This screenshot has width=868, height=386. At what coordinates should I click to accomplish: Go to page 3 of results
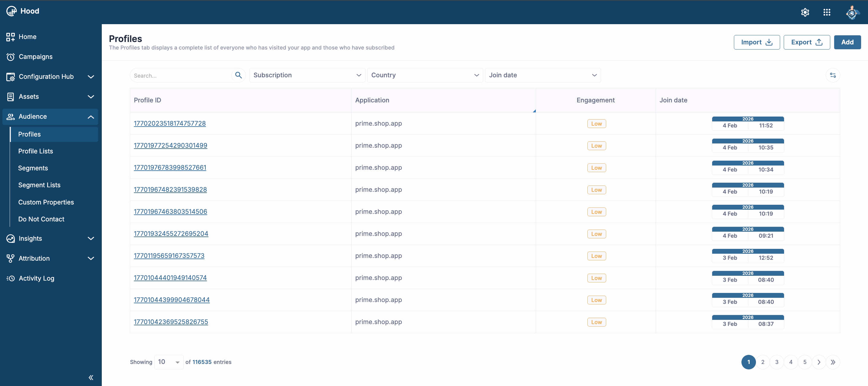coord(777,362)
